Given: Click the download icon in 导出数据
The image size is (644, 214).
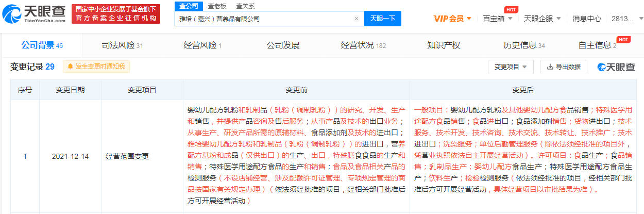Looking at the screenshot, I should [550, 67].
